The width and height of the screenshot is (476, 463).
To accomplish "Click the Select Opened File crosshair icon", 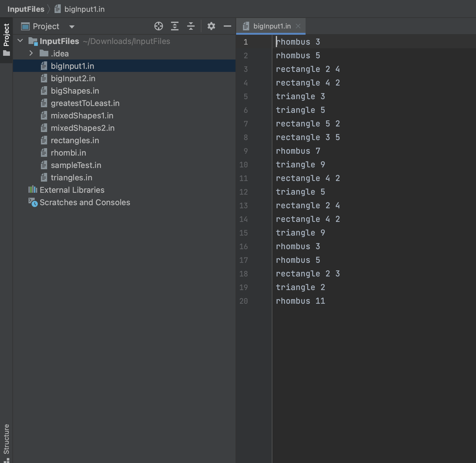I will (158, 26).
